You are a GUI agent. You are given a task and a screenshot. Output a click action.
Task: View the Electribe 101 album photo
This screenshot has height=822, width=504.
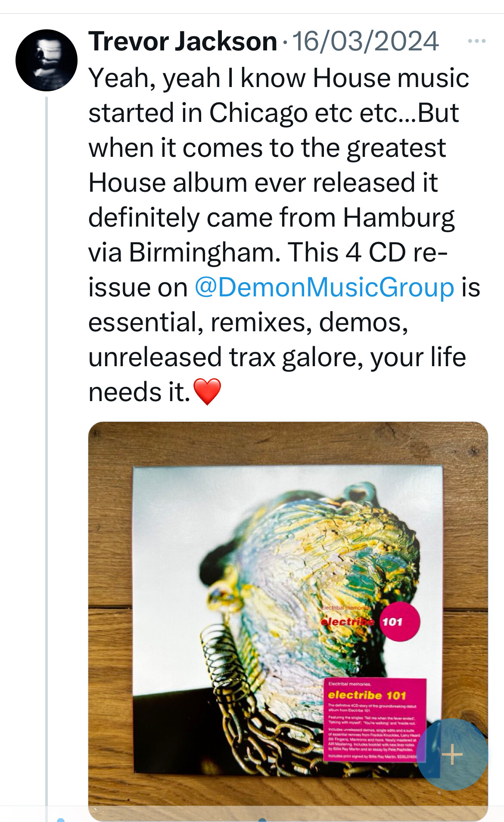click(x=288, y=621)
